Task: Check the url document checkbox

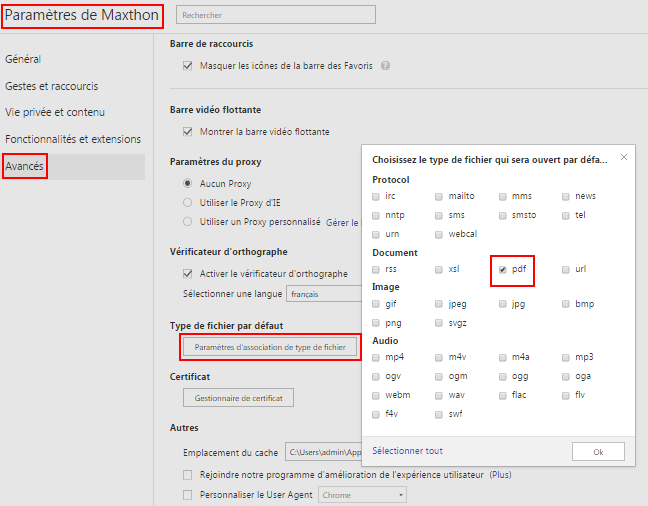Action: 566,270
